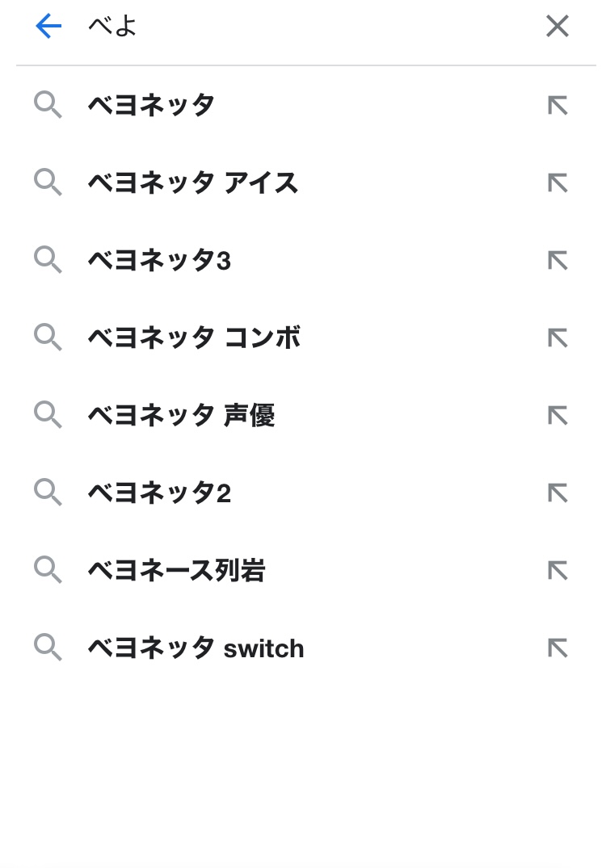
Task: Search for ベヨネッタ 声優
Action: [181, 415]
